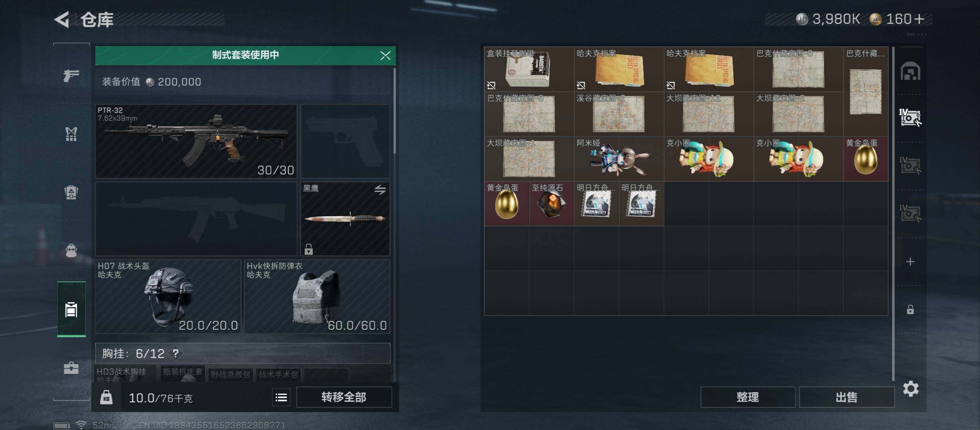Viewport: 980px width, 430px height.
Task: Select the 至纯源石 item thumbnail
Action: coord(551,204)
